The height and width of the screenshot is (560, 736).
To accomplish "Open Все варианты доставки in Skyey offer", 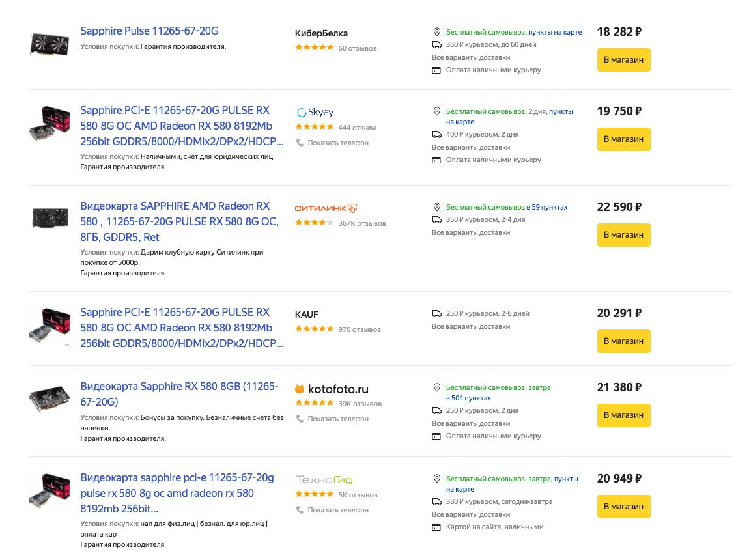I will tap(471, 147).
